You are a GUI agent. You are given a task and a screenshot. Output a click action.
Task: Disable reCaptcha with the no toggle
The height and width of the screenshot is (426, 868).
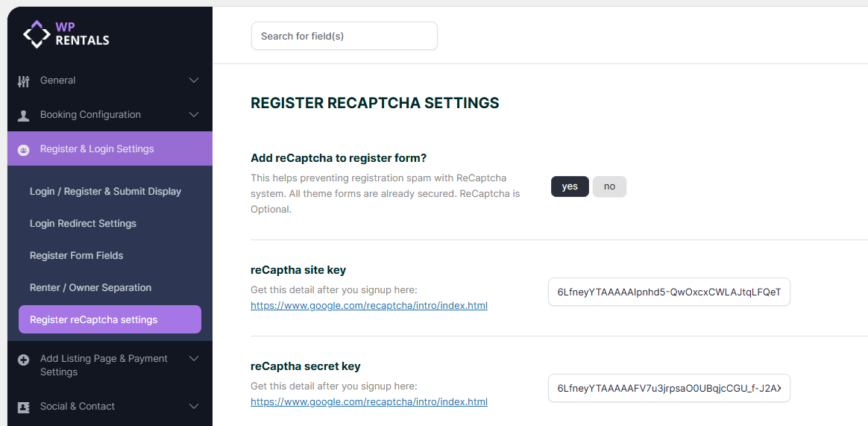(x=609, y=187)
